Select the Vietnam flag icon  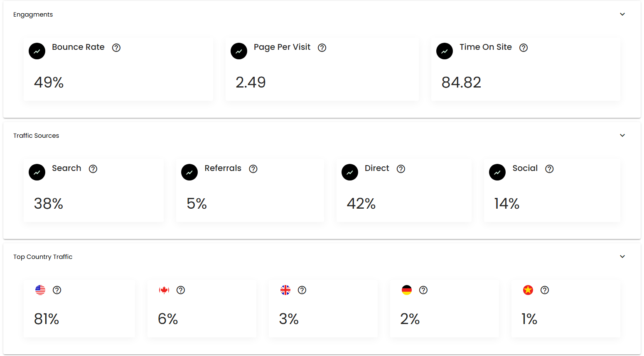528,290
